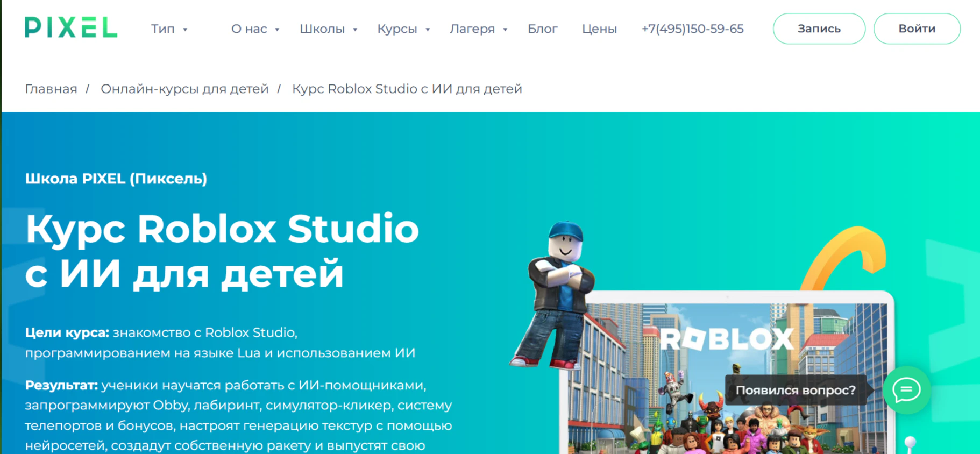Click the Школа PIXEL (Пиксель) text
The width and height of the screenshot is (980, 454).
[116, 179]
